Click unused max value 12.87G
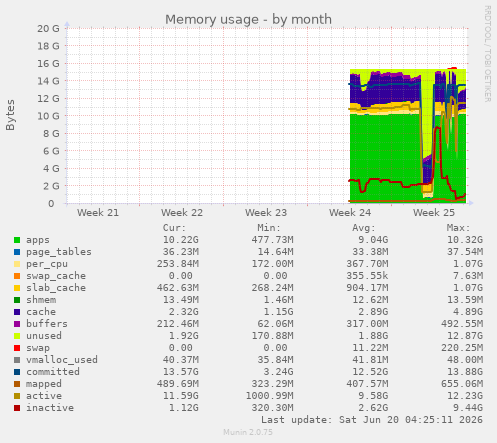This screenshot has width=497, height=443. pos(465,336)
